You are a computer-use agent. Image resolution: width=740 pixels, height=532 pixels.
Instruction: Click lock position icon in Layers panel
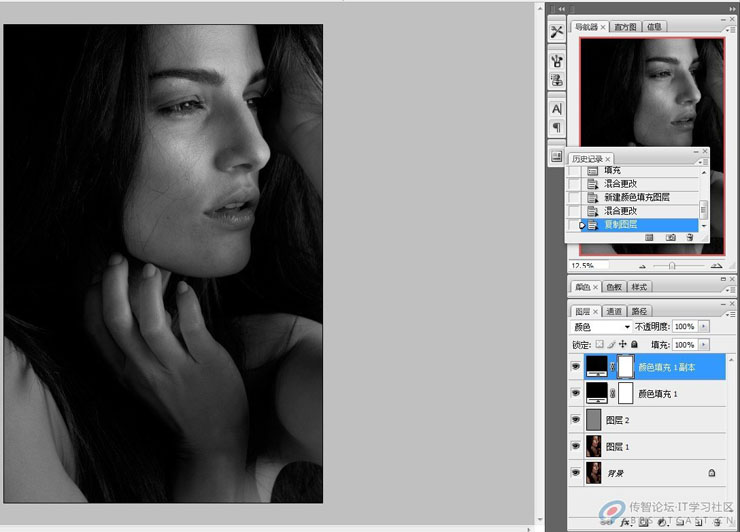pyautogui.click(x=622, y=344)
